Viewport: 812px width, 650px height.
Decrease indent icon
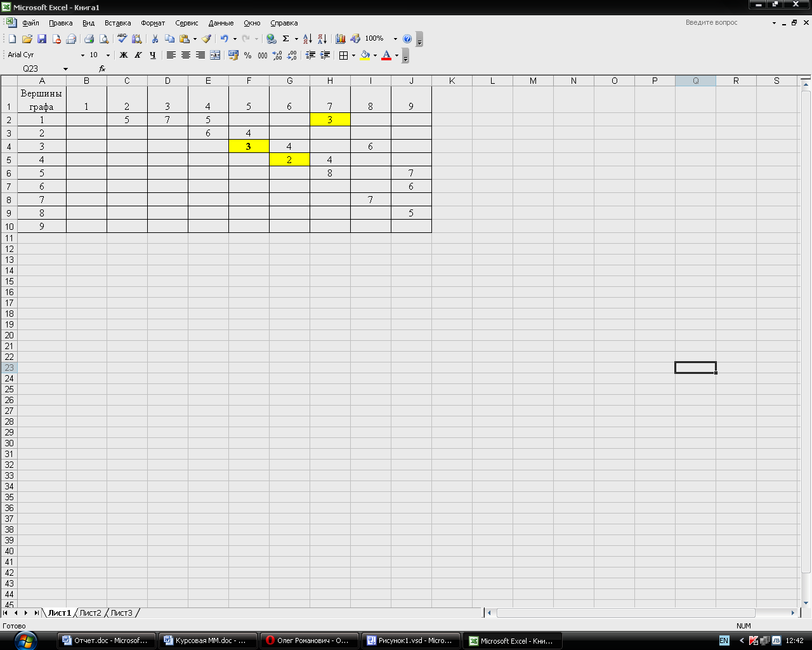coord(310,55)
